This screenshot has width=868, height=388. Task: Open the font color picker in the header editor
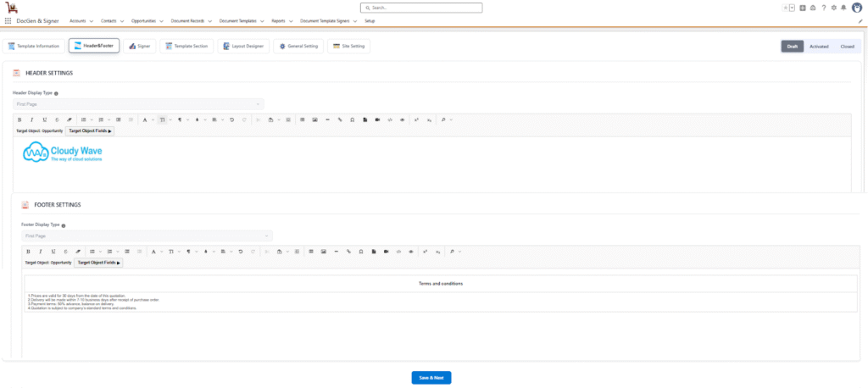[144, 119]
